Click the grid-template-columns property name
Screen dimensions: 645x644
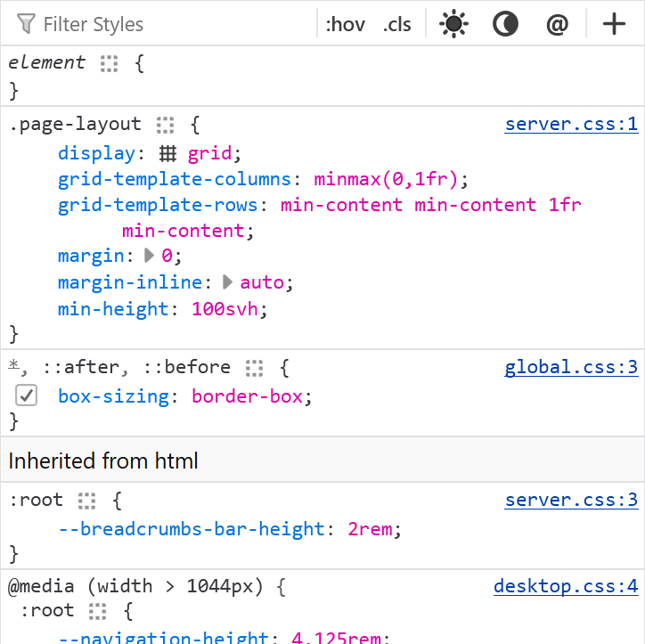tap(175, 179)
